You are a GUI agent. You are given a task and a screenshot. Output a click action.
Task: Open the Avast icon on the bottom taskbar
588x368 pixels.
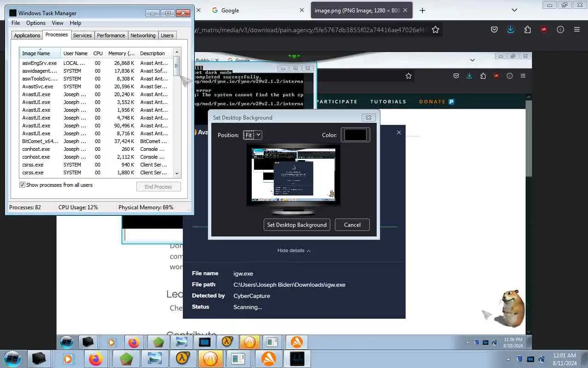click(x=268, y=359)
